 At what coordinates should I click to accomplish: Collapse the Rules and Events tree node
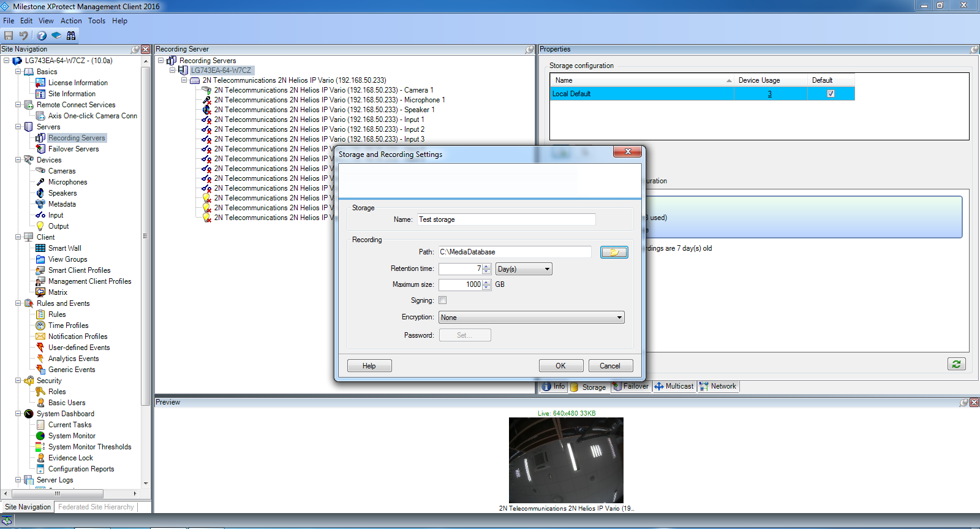(18, 303)
